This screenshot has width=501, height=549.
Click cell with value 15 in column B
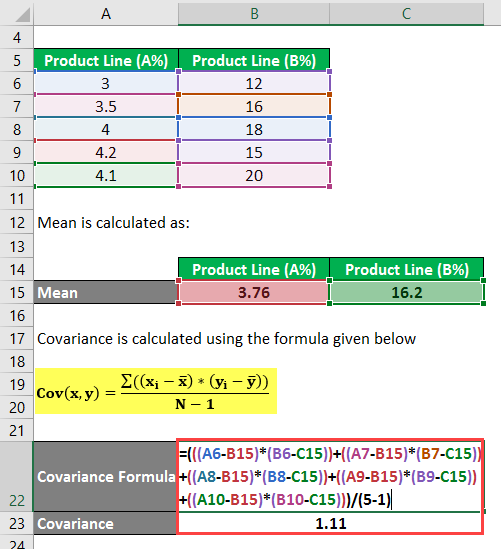point(254,153)
